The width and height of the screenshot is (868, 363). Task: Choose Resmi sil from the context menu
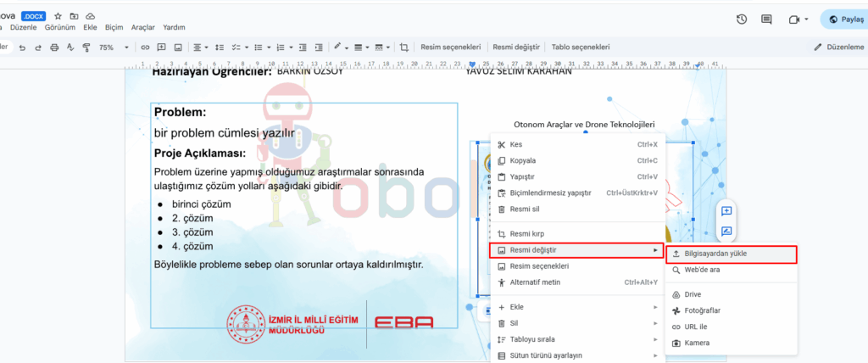pyautogui.click(x=577, y=209)
